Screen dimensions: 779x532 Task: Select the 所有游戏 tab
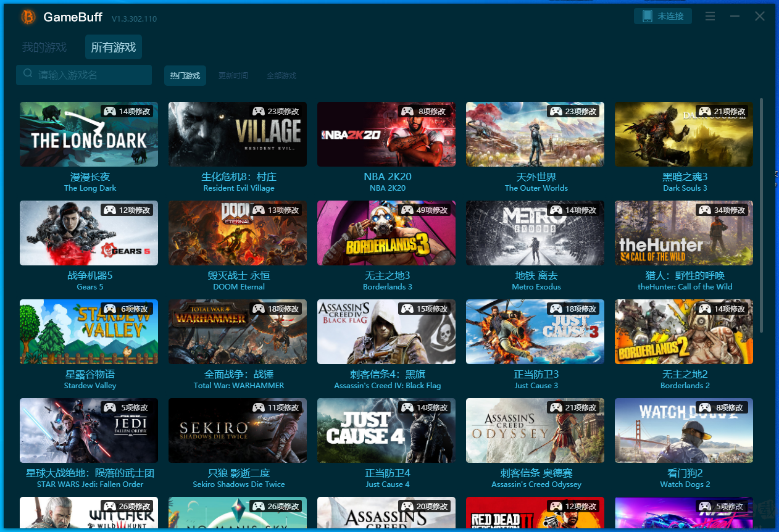tap(114, 47)
